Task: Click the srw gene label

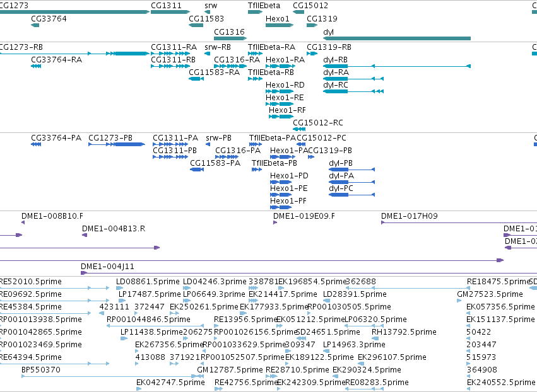Action: [211, 6]
